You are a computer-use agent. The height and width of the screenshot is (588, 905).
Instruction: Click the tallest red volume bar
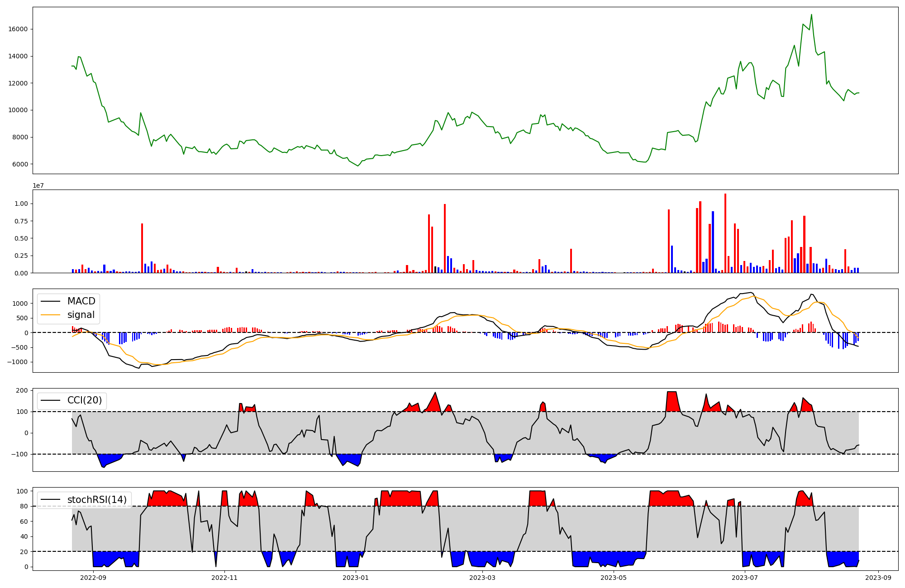tap(725, 233)
